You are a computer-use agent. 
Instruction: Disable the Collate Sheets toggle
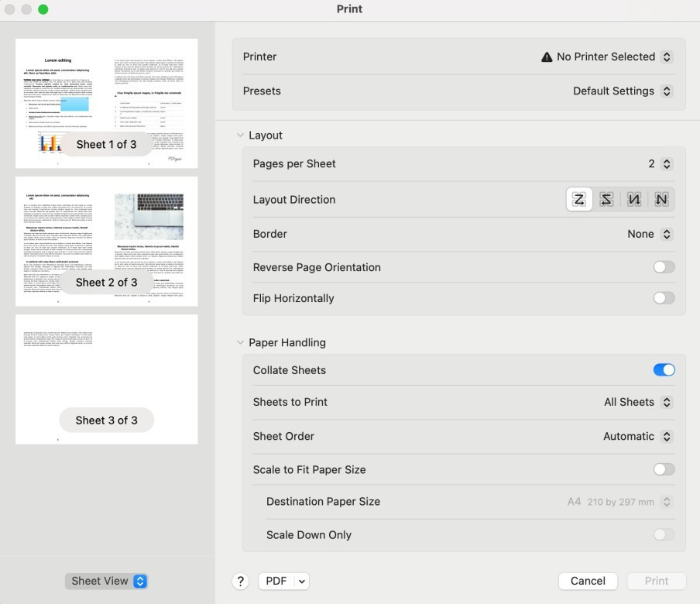pos(664,370)
